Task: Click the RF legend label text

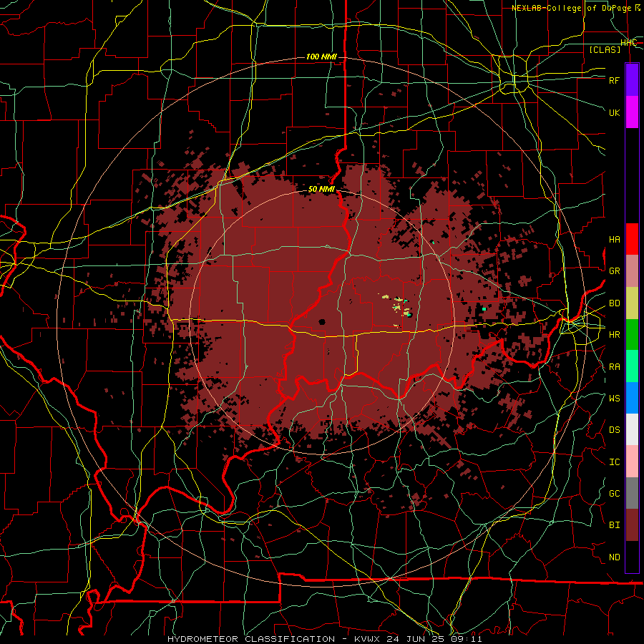Action: (615, 80)
